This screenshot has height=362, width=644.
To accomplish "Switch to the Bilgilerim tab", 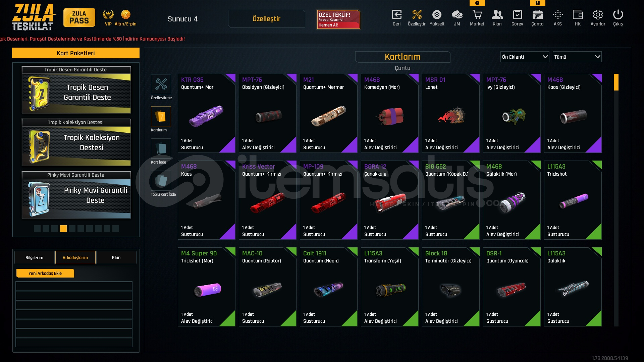I will click(34, 257).
